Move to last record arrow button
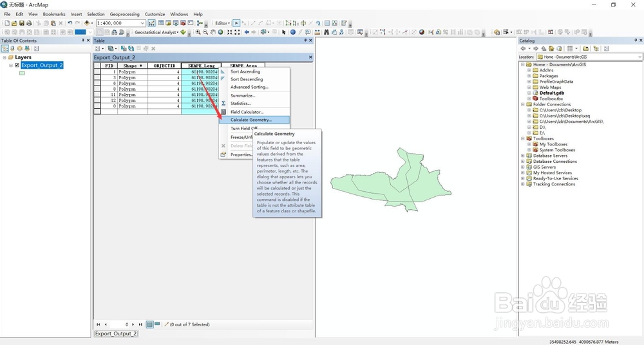 point(140,324)
